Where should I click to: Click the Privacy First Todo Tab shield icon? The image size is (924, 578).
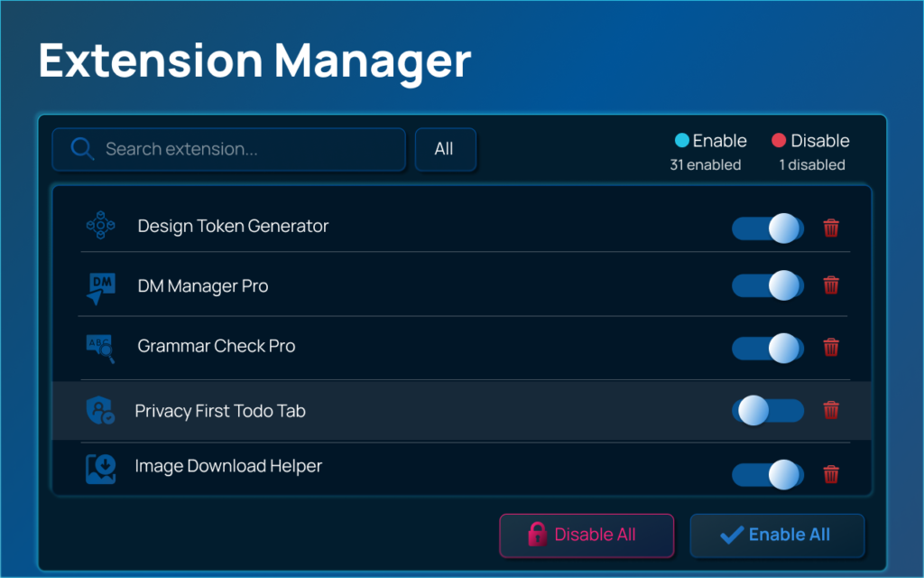pos(100,411)
